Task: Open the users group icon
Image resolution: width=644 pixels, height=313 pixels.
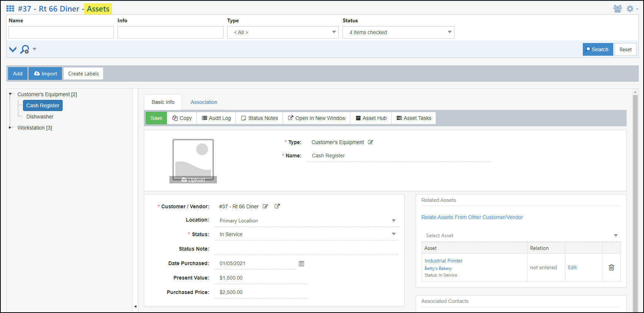Action: coord(617,9)
